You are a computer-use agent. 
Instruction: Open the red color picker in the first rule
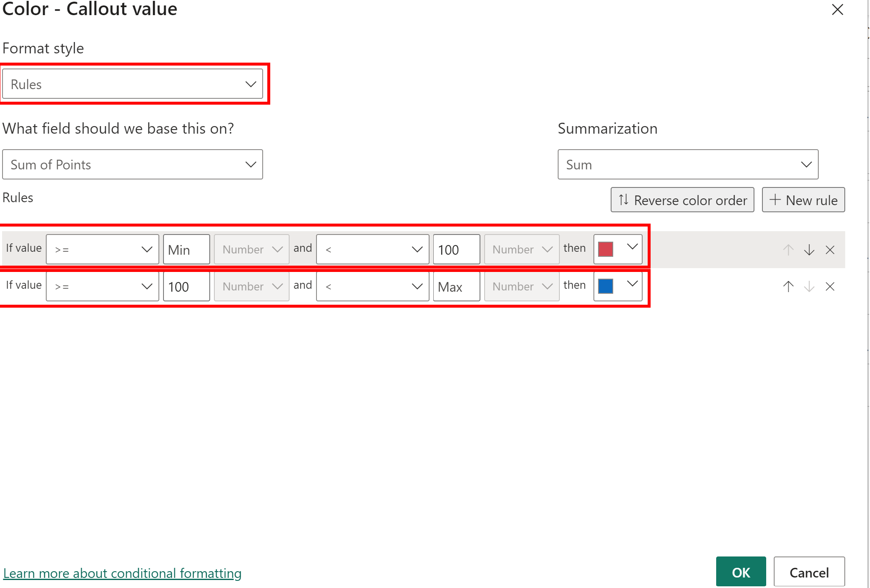[618, 248]
